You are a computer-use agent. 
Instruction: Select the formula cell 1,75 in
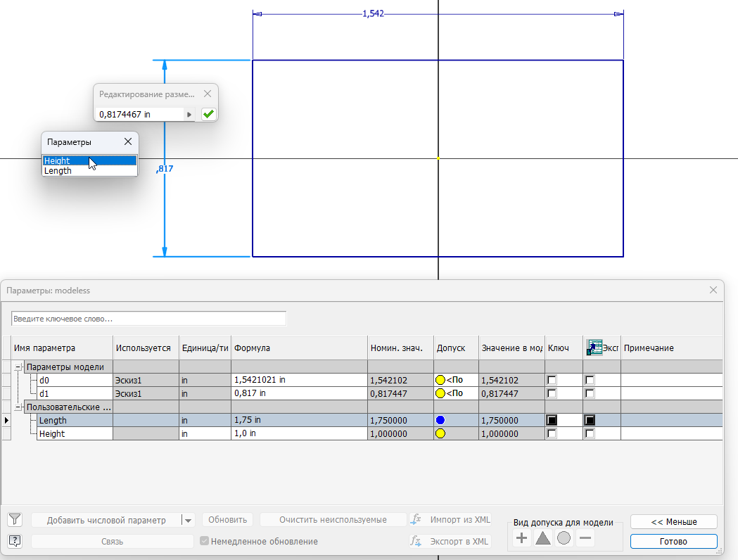point(299,420)
